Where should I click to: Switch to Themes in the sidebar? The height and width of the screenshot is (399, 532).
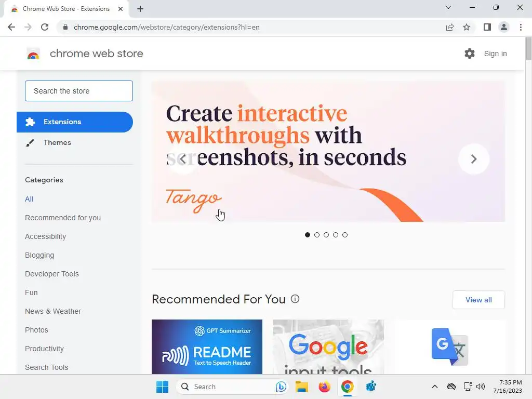(x=57, y=142)
